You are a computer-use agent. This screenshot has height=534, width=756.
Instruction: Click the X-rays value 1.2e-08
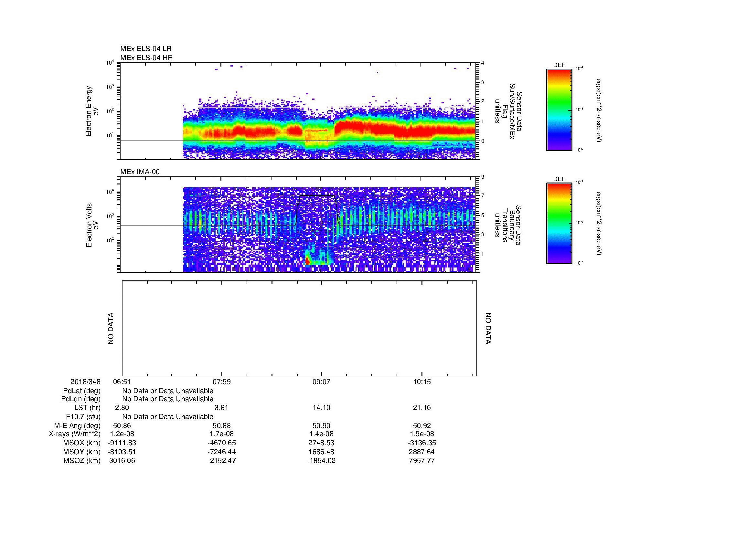pos(122,434)
